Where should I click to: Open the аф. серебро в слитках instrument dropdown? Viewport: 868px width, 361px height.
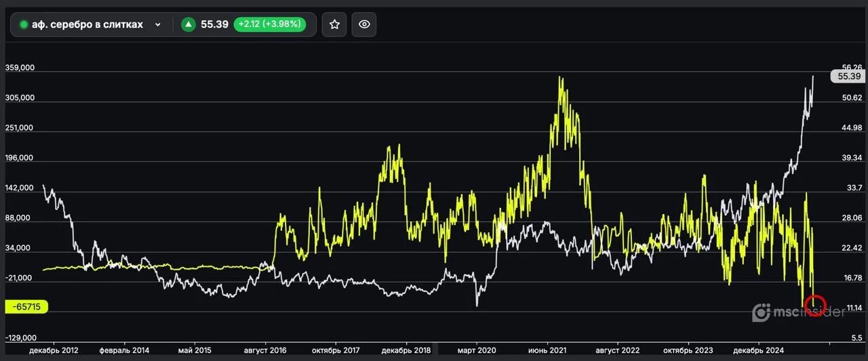(92, 24)
